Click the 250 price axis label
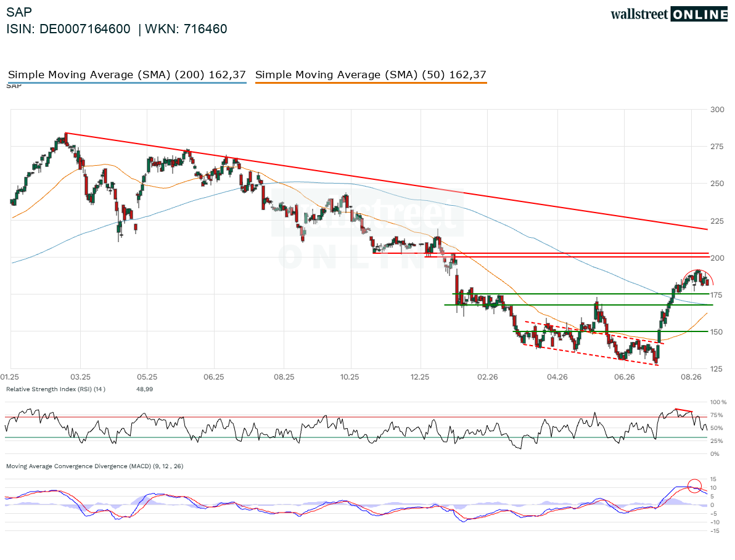The height and width of the screenshot is (560, 735). [717, 184]
